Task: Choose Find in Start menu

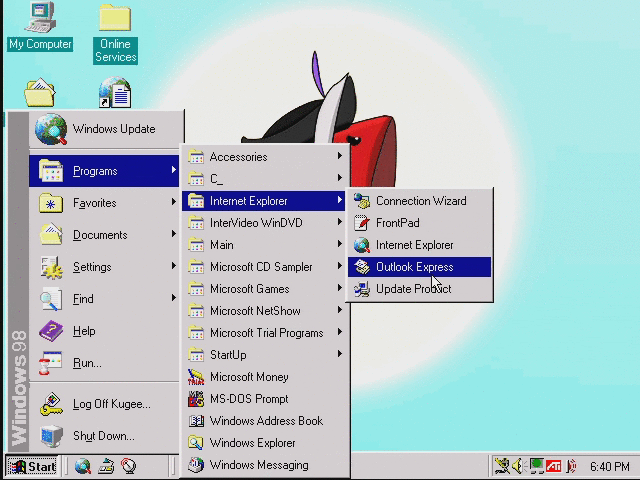Action: tap(104, 299)
